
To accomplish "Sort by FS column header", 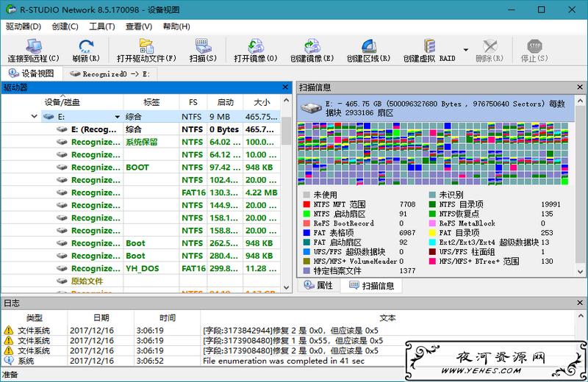I will coord(193,102).
